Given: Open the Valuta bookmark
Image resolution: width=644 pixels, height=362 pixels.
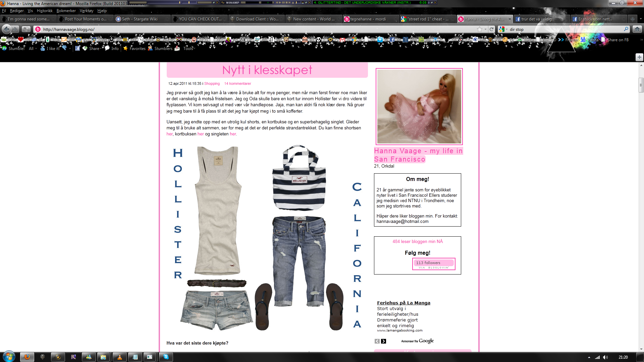Looking at the screenshot, I should [590, 40].
